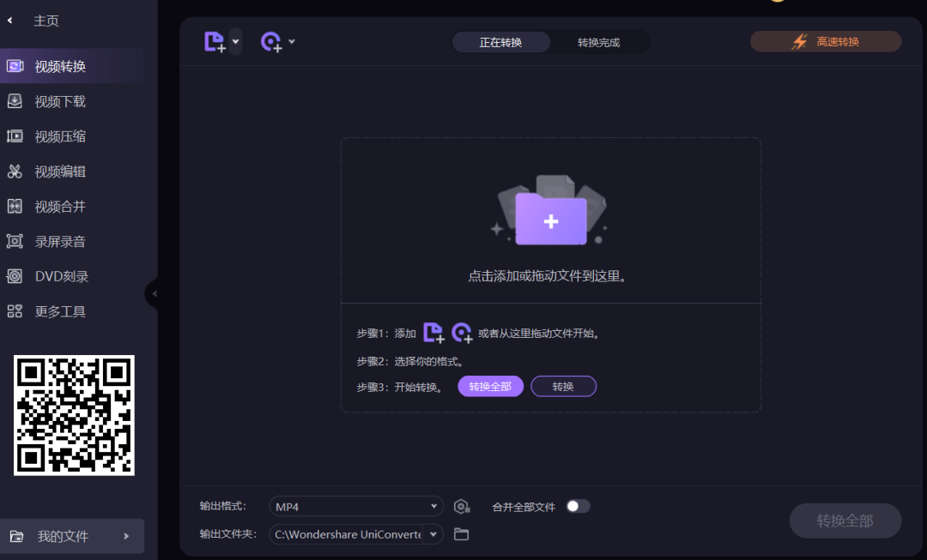
Task: Click the 转换全部 button in step three
Action: click(490, 386)
